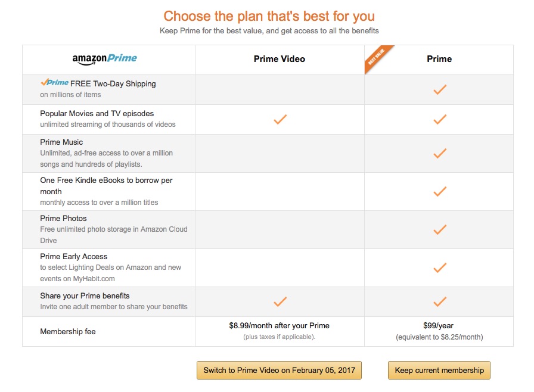534x392 pixels.
Task: Click the $99/year membership fee text
Action: (x=439, y=326)
